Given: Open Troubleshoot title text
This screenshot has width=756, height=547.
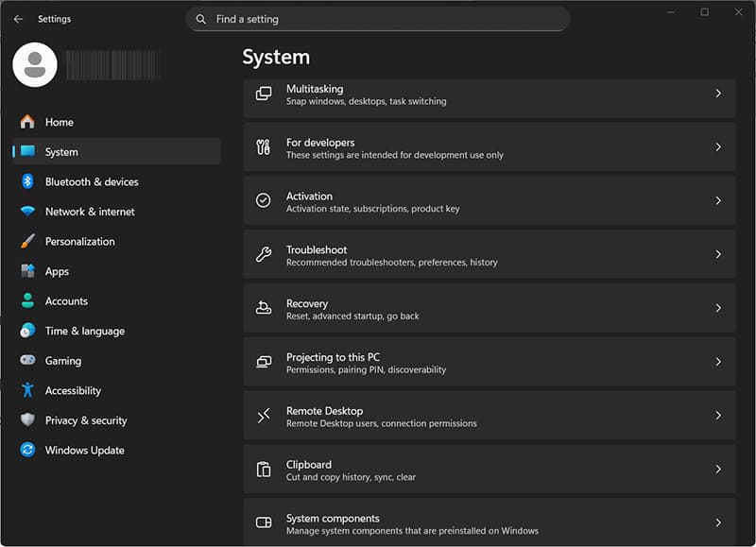Looking at the screenshot, I should (x=317, y=249).
